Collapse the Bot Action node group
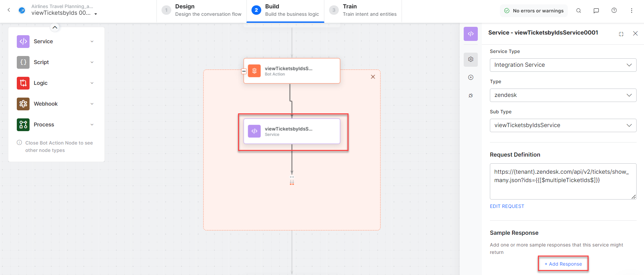Image resolution: width=644 pixels, height=275 pixels. 244,71
